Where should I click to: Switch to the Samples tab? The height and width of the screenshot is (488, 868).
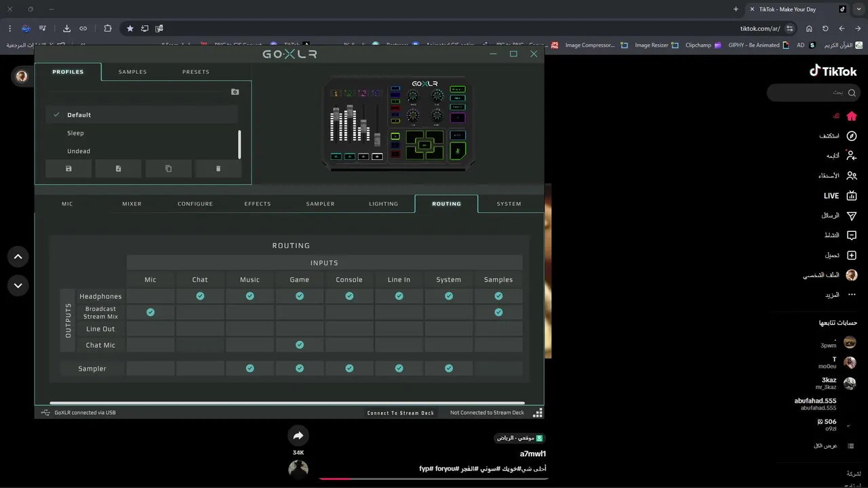point(132,72)
